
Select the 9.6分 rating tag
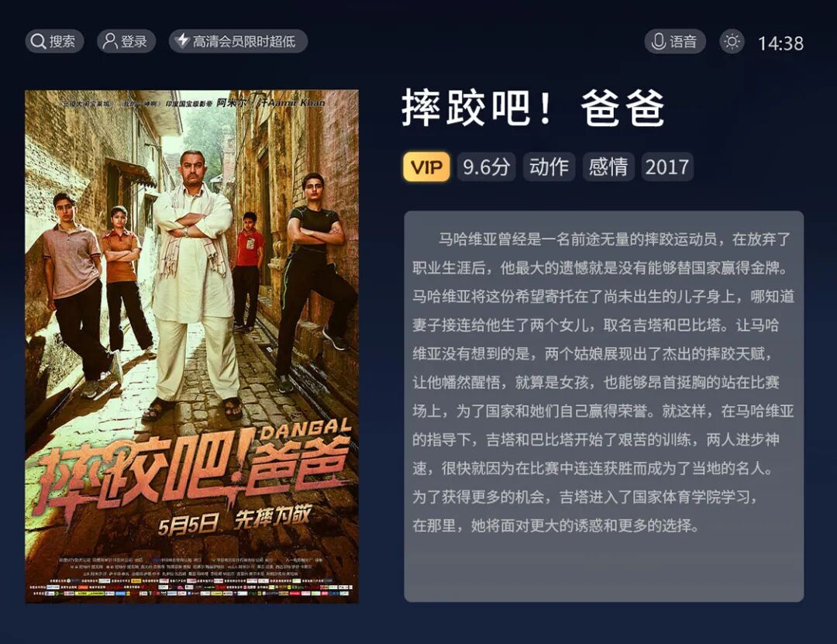coord(486,167)
